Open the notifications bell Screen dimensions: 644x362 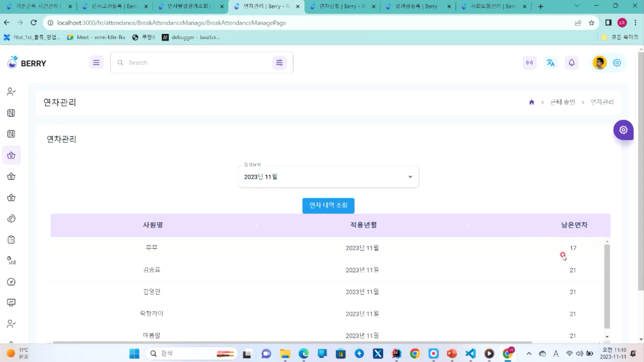[572, 63]
